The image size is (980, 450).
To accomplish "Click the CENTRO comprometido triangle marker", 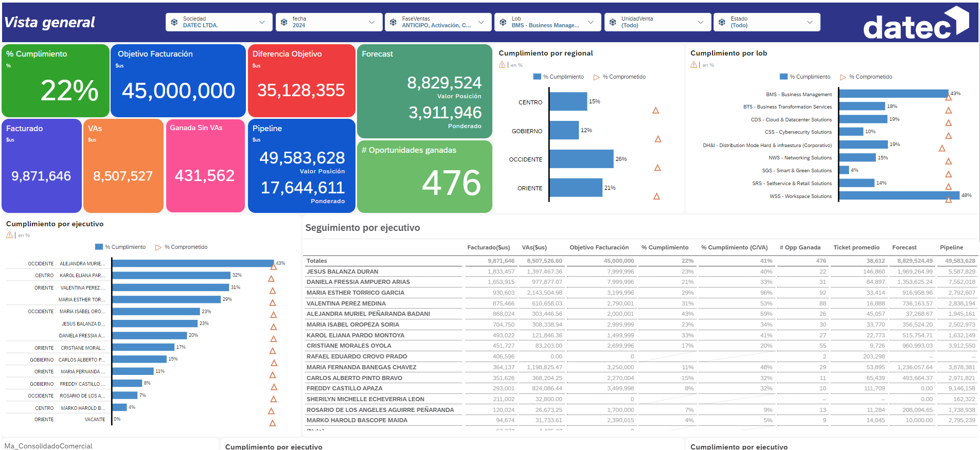I will click(656, 110).
